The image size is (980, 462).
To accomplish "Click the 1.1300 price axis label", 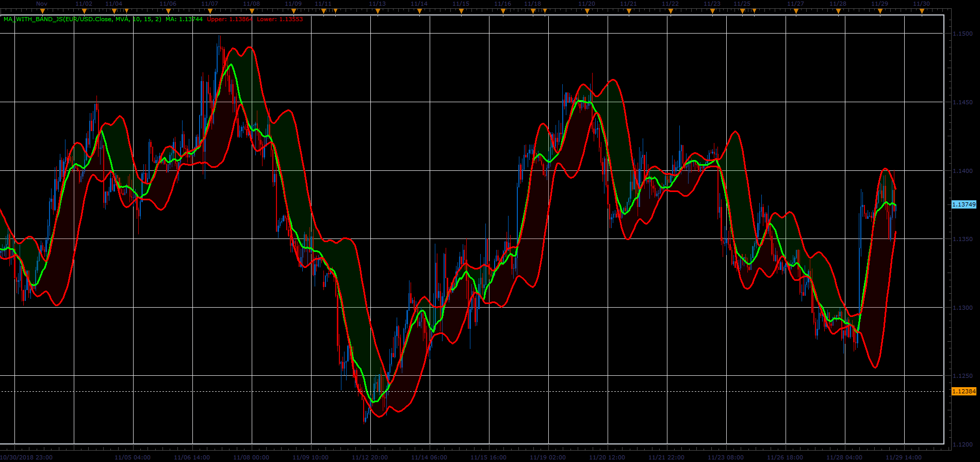I will (963, 308).
